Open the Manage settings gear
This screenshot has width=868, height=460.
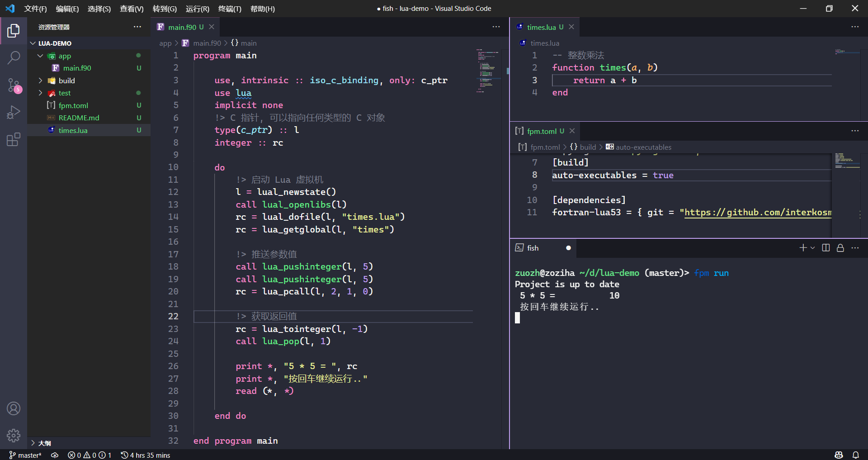point(14,435)
